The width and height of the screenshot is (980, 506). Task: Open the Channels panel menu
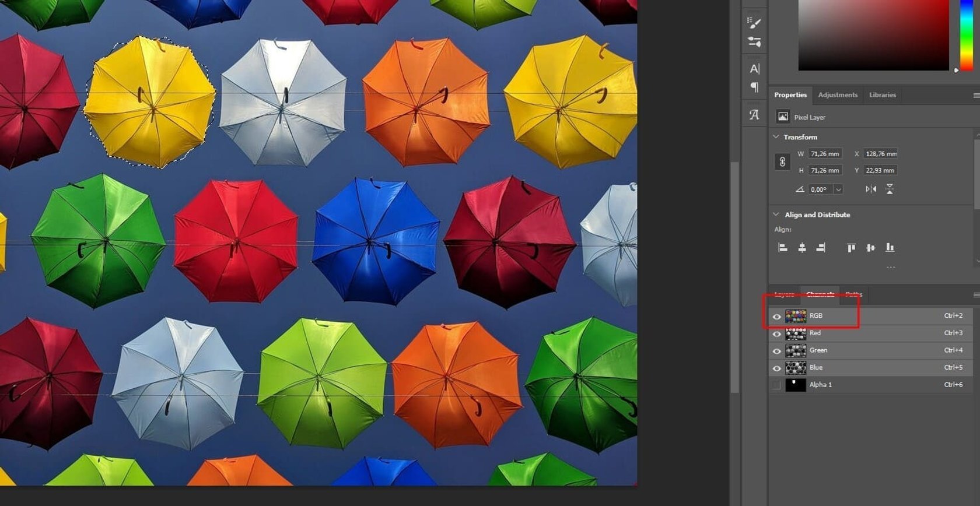coord(976,294)
